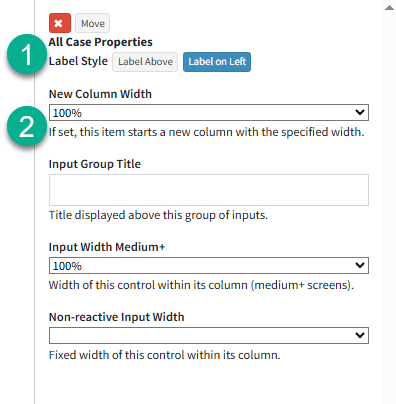Viewport: 396px width, 404px height.
Task: Click the New Column Width label
Action: click(100, 94)
